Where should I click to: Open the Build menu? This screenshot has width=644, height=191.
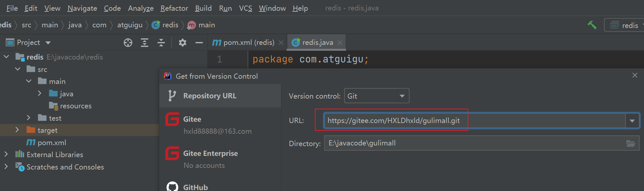click(203, 8)
